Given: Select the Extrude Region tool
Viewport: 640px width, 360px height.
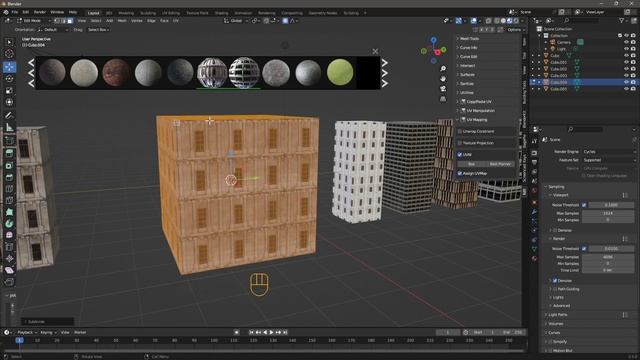Looking at the screenshot, I should 9,153.
